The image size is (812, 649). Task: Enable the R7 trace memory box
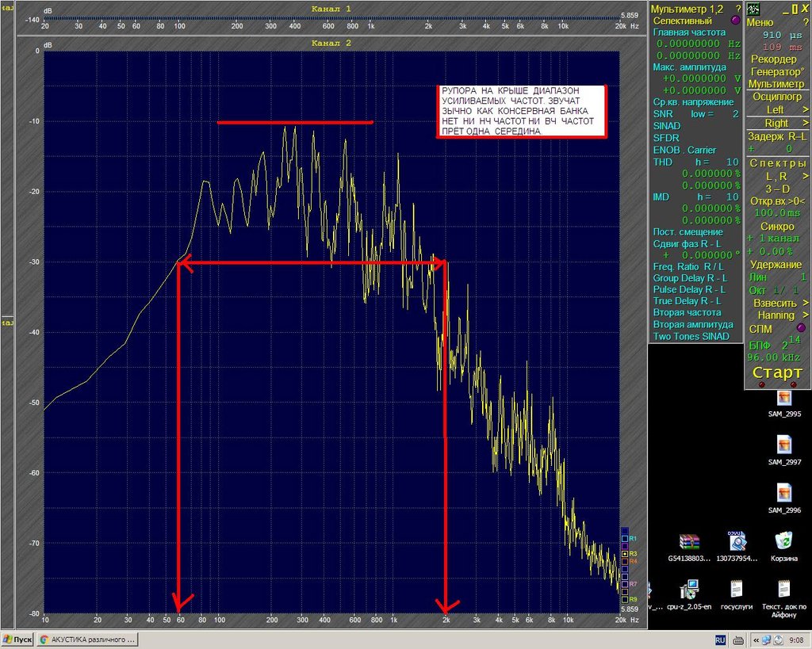click(625, 584)
